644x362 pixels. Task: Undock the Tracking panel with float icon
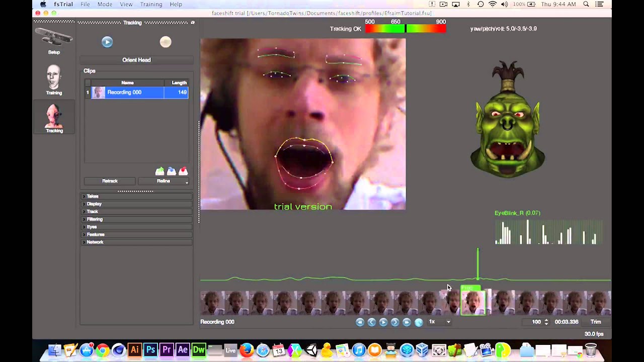pyautogui.click(x=192, y=23)
